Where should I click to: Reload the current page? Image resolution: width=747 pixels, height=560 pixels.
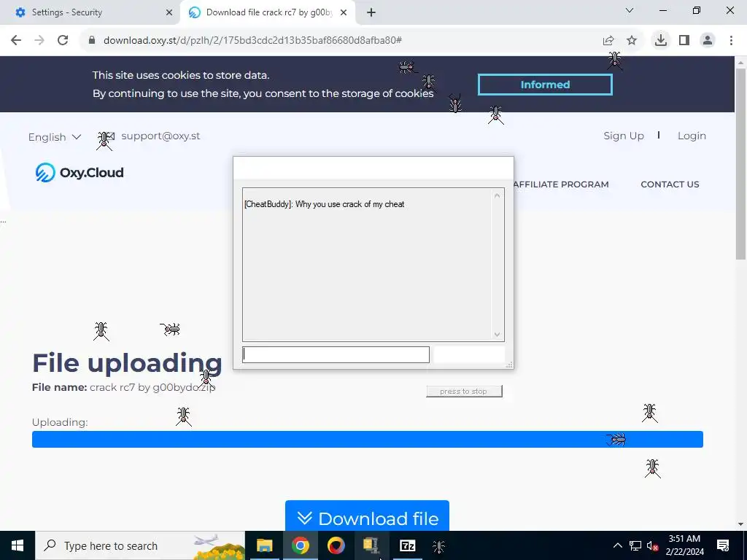63,41
